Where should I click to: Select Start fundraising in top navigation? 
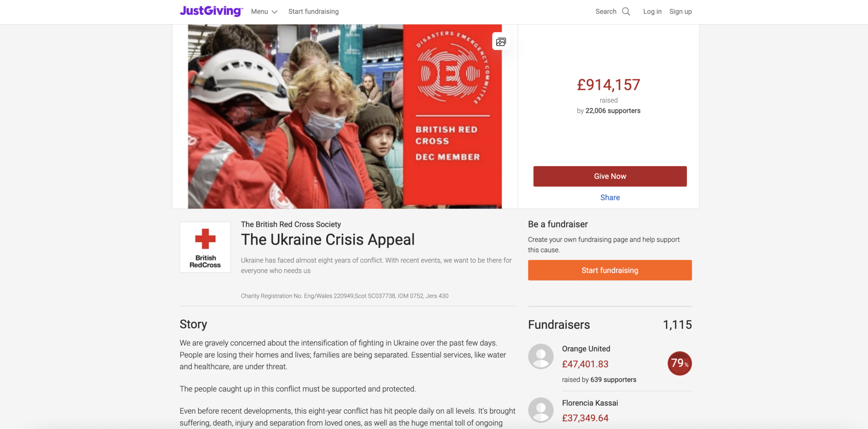[x=313, y=11]
